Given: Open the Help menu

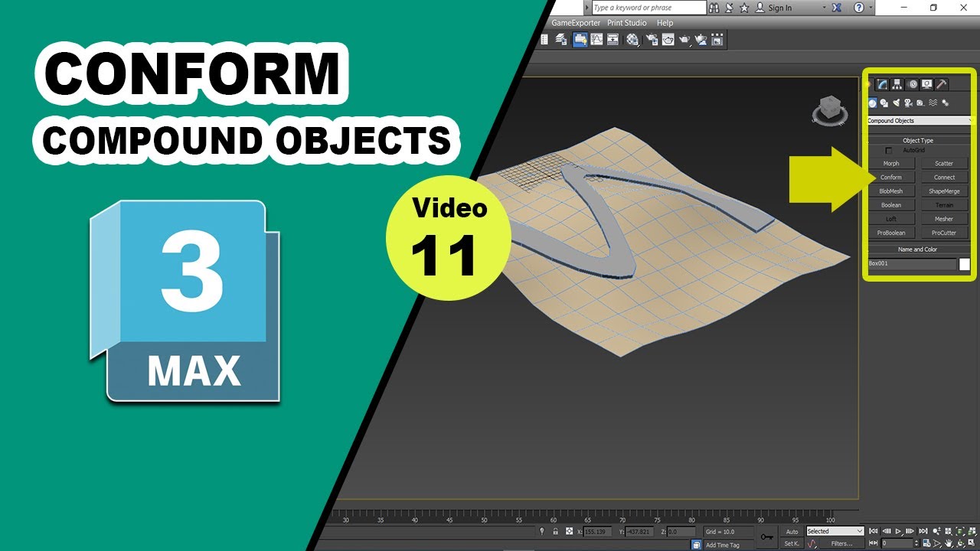Looking at the screenshot, I should click(665, 23).
